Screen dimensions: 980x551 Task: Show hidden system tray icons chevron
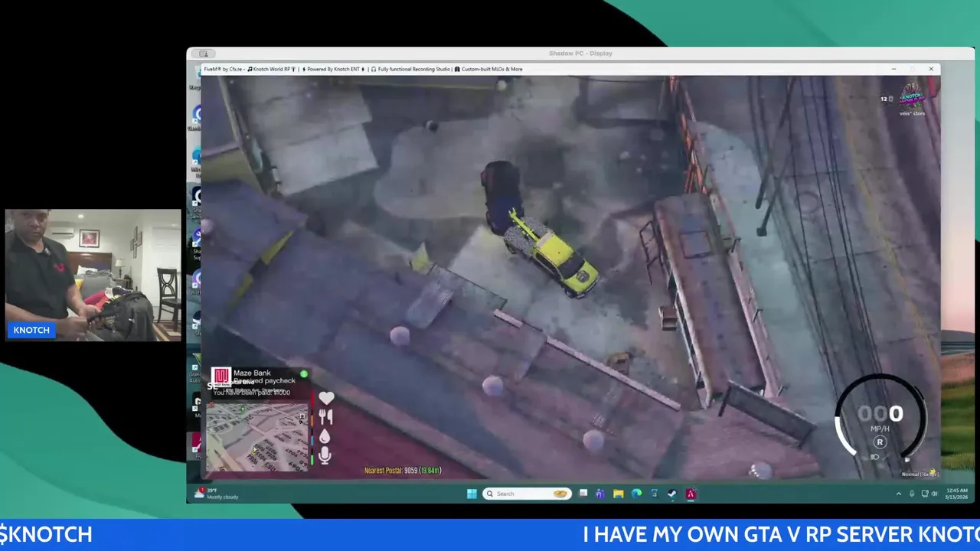(x=899, y=494)
